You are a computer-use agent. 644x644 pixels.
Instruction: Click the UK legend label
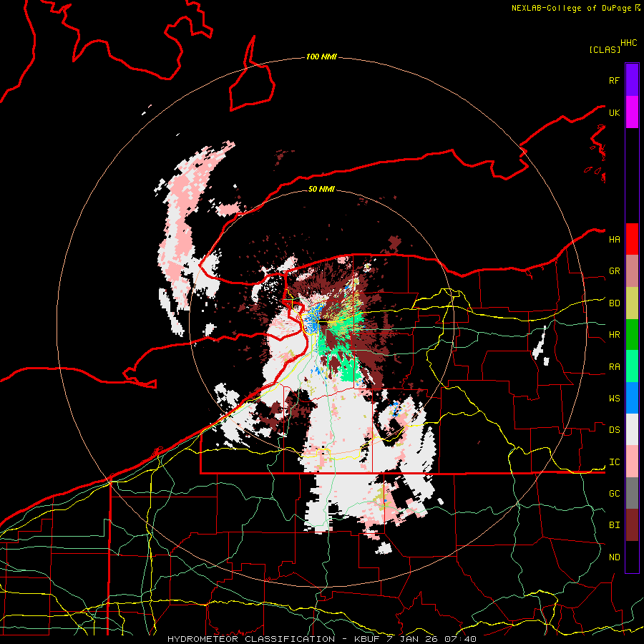[614, 112]
